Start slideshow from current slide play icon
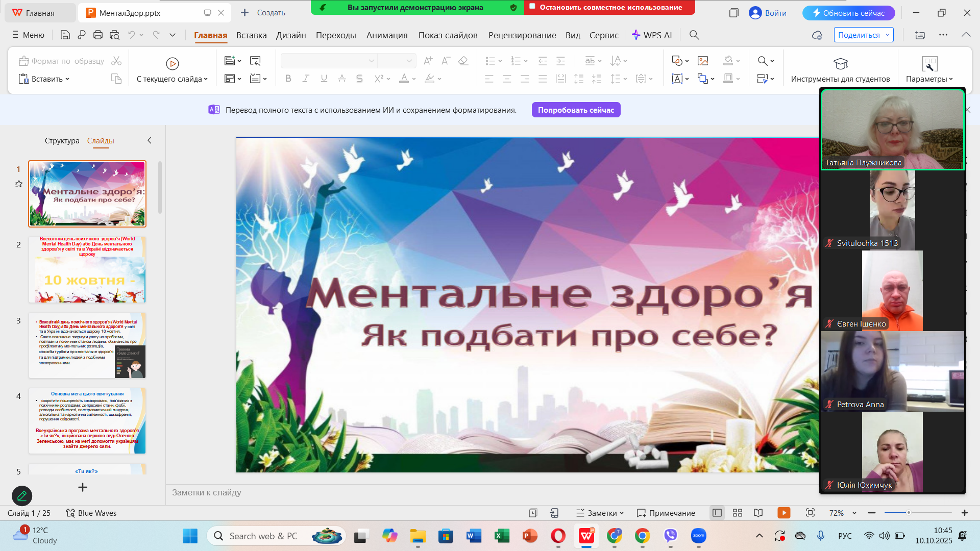Viewport: 980px width, 551px height. pos(172,63)
